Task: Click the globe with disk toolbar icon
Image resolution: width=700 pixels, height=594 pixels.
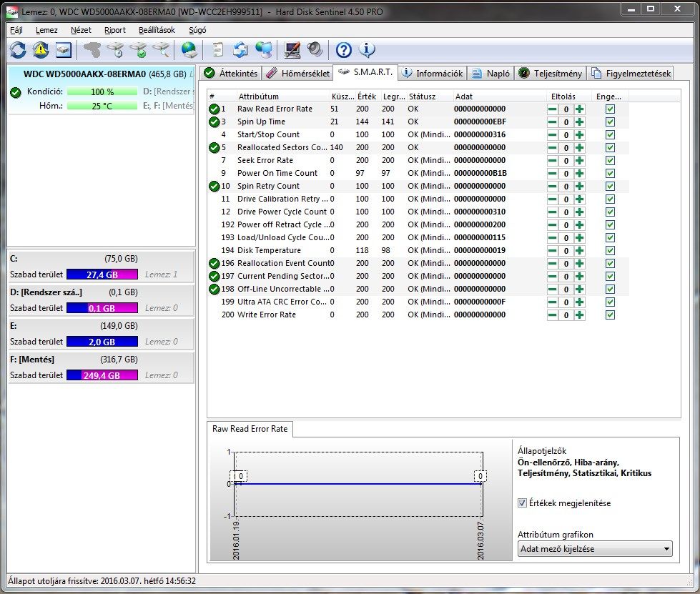Action: tap(189, 49)
